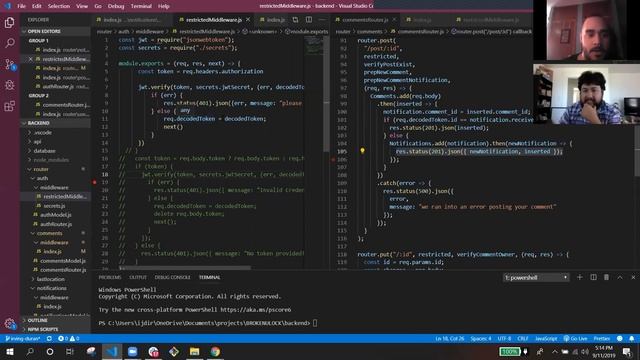Click the CRLF line ending selector
This screenshot has width=640, height=360.
tap(523, 338)
